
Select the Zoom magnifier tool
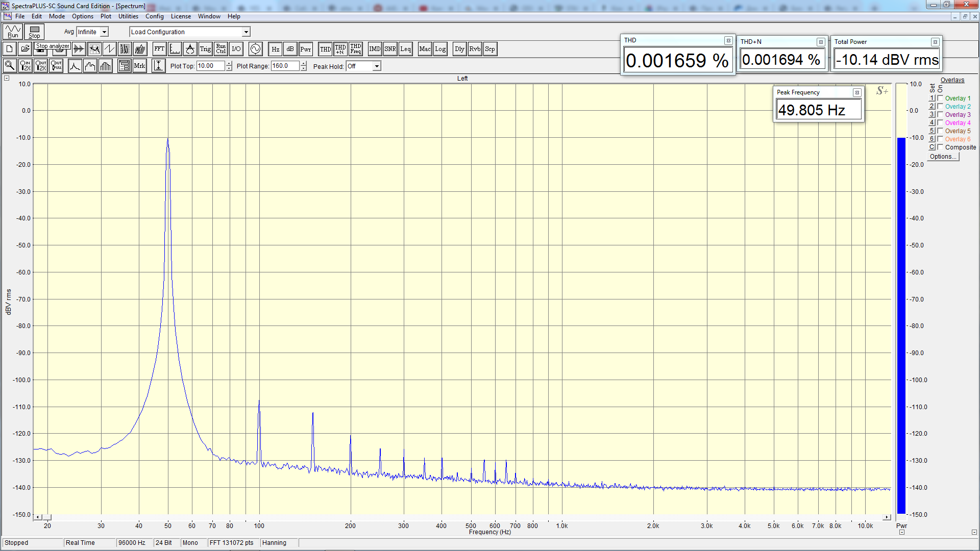[x=9, y=66]
